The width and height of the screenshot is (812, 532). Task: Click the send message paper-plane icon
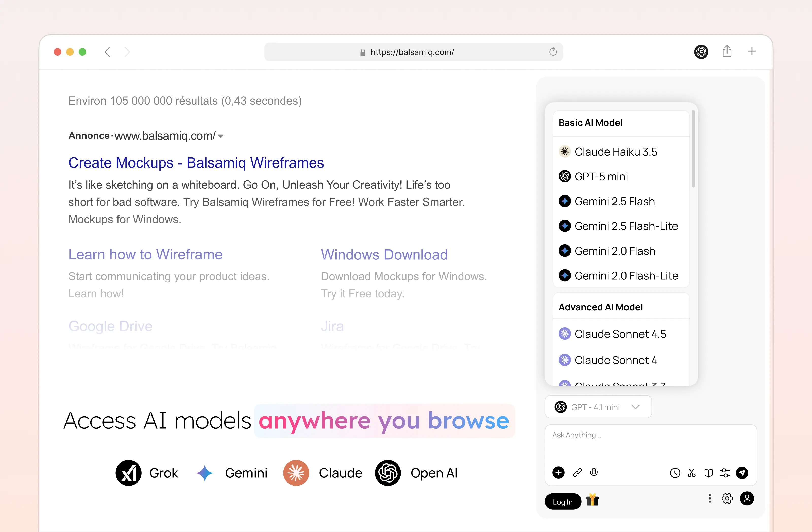pos(742,473)
